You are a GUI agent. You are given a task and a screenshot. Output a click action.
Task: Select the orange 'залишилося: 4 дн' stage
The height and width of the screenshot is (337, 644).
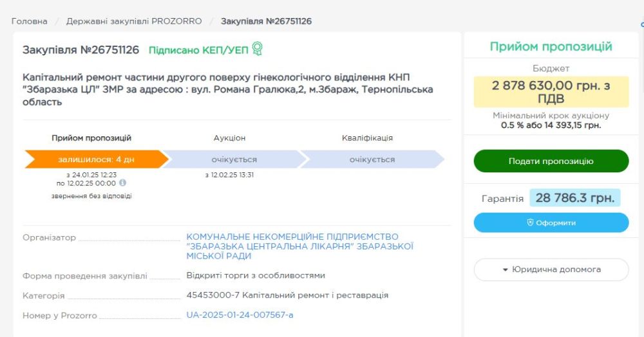pyautogui.click(x=95, y=159)
